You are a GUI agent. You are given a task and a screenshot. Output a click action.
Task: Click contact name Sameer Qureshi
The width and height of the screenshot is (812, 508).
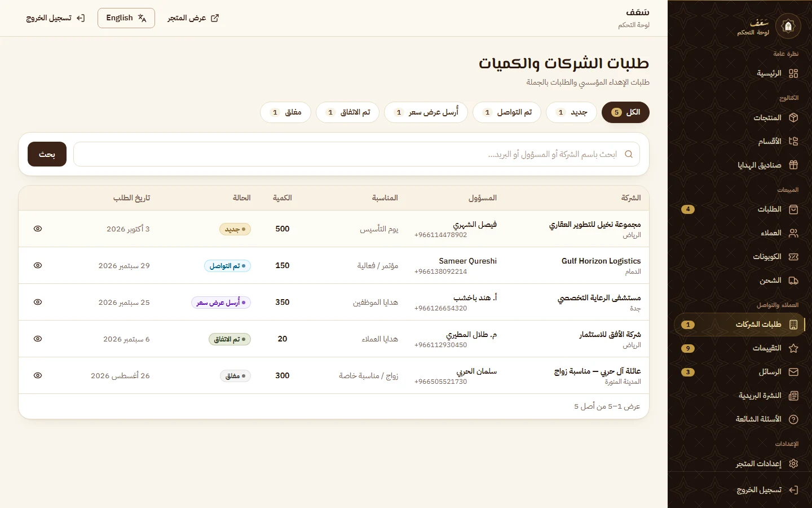pyautogui.click(x=468, y=261)
